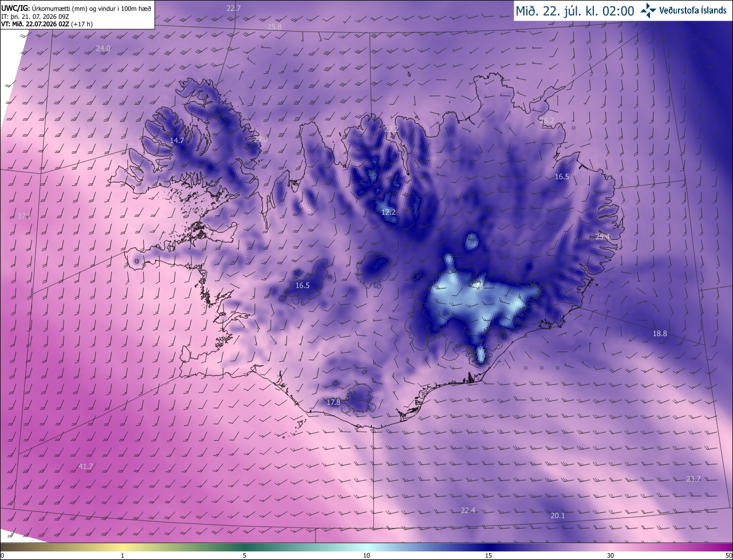Select the 17.8 value near the south coast
Image resolution: width=733 pixels, height=560 pixels.
[333, 403]
